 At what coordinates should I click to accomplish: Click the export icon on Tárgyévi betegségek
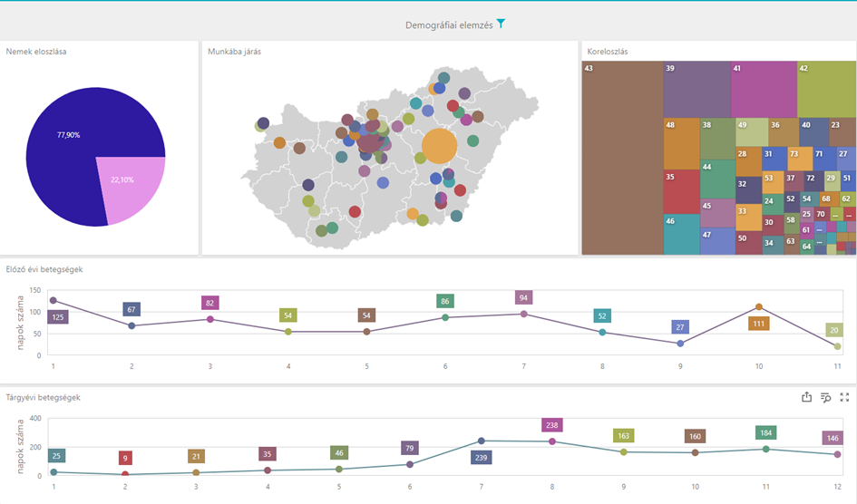coord(807,397)
